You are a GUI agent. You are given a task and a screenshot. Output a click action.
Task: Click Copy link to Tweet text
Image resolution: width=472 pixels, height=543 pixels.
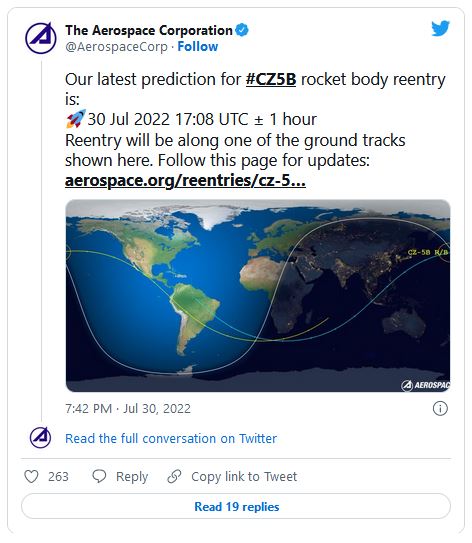pos(244,477)
